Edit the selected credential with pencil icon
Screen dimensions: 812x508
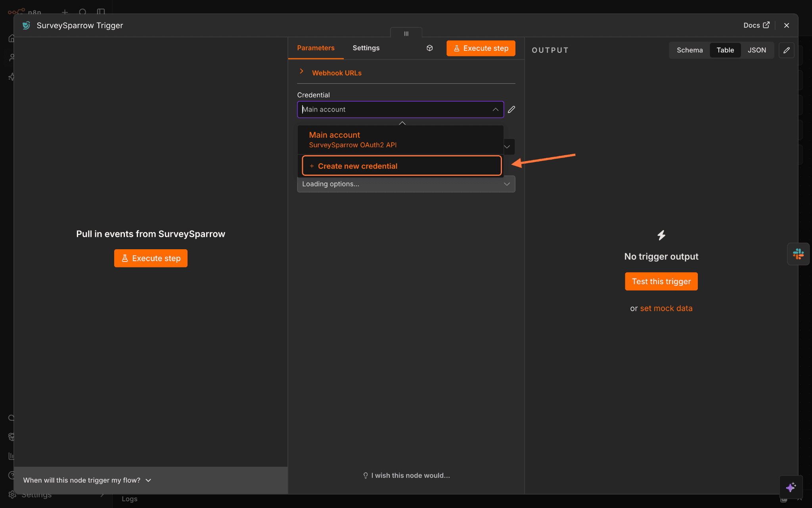point(511,110)
